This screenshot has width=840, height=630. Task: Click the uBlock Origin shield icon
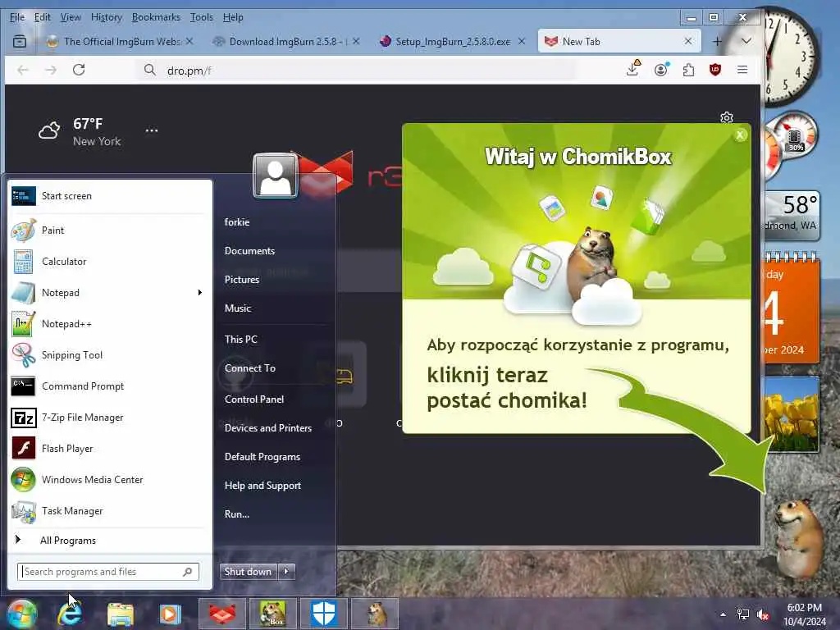pyautogui.click(x=715, y=70)
